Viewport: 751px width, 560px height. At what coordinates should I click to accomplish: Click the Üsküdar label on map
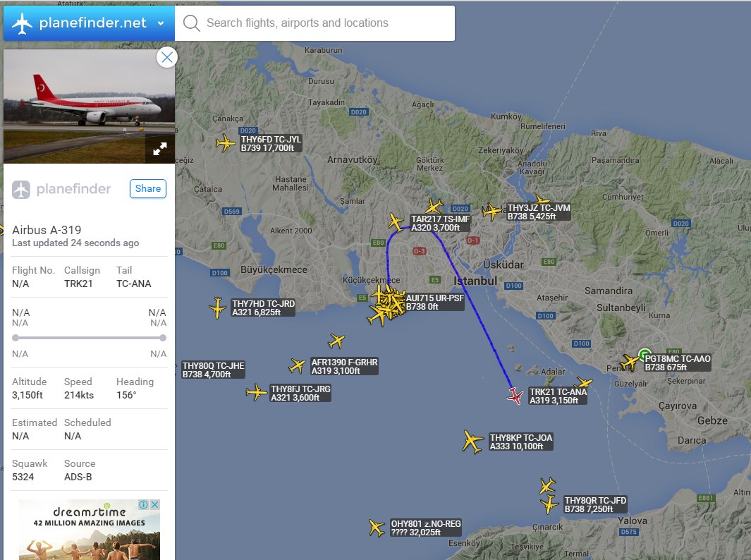click(503, 264)
